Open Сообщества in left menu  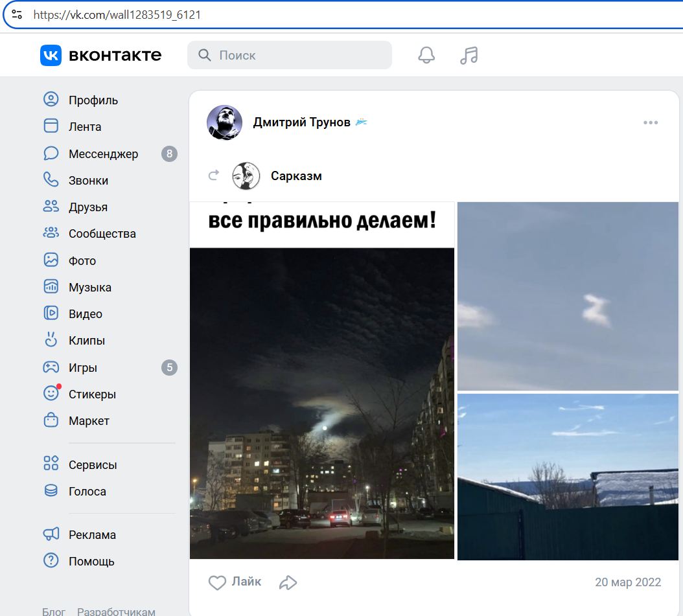(102, 234)
